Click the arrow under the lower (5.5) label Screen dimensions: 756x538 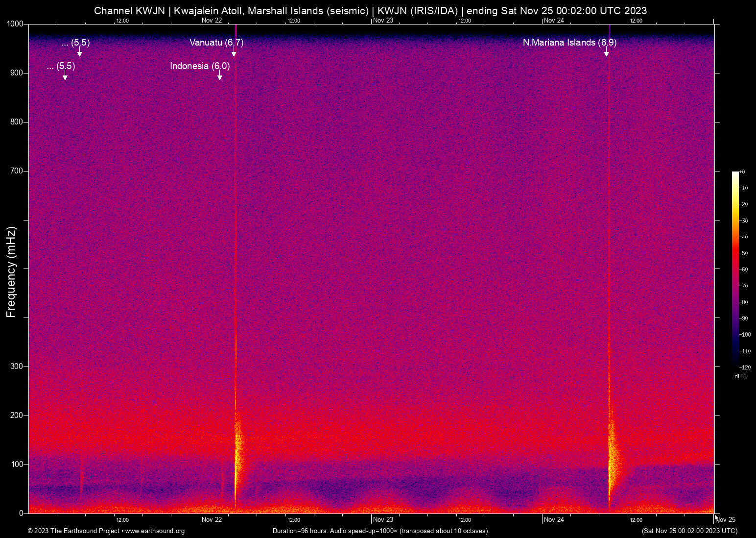(x=65, y=76)
